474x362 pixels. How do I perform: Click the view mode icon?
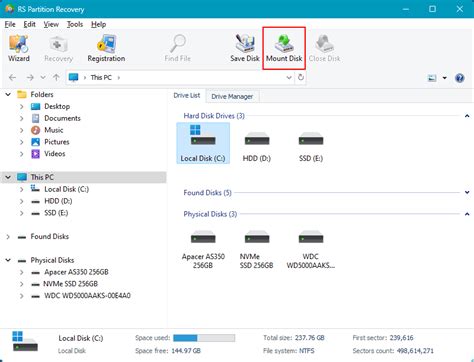(x=432, y=78)
